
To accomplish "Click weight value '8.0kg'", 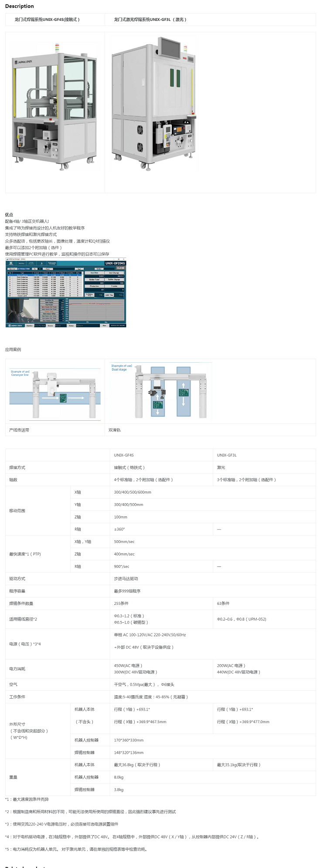I will [x=119, y=777].
